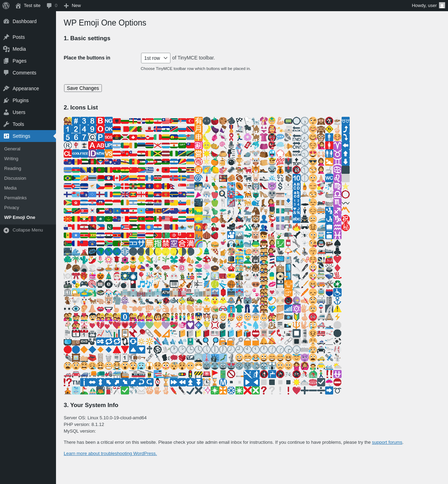This screenshot has width=448, height=484.
Task: Select the ladybug emoji
Action: coord(166,301)
